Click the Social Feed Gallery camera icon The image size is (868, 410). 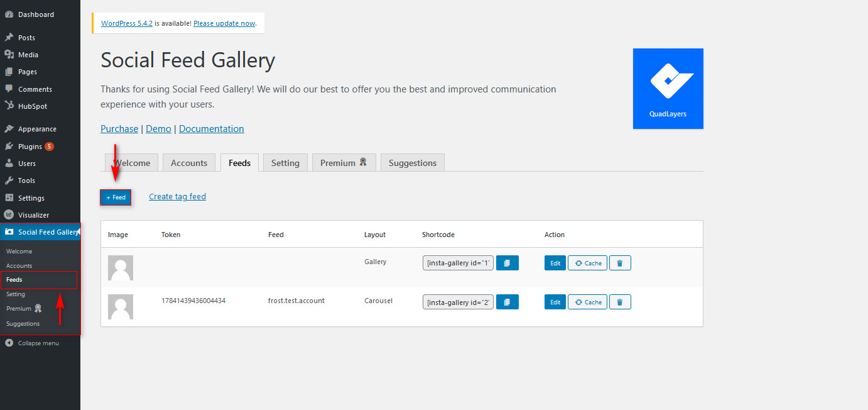pos(9,232)
